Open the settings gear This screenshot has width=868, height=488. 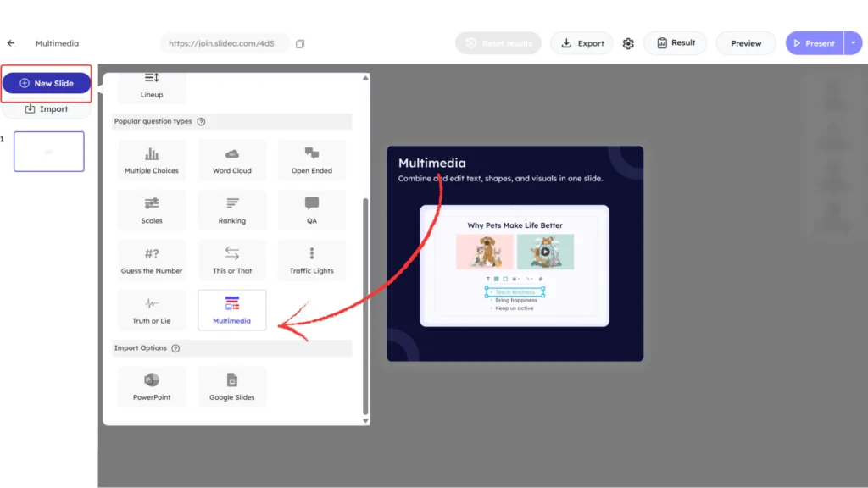[x=628, y=42]
